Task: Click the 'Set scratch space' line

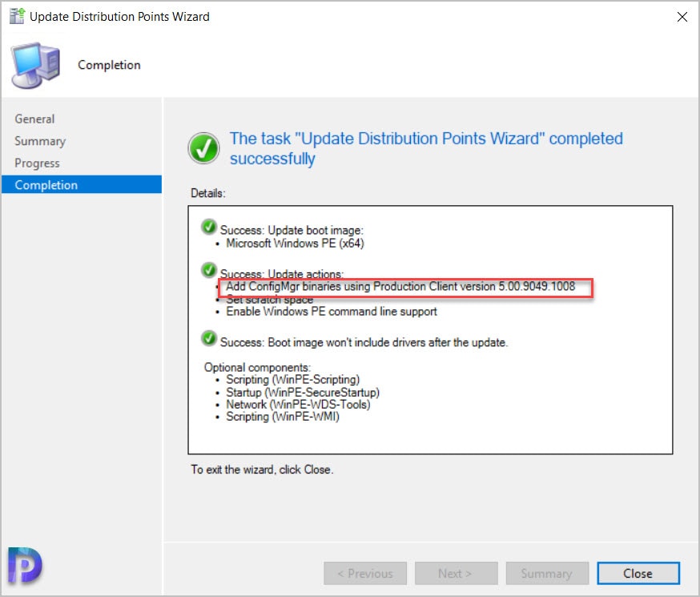Action: 269,300
